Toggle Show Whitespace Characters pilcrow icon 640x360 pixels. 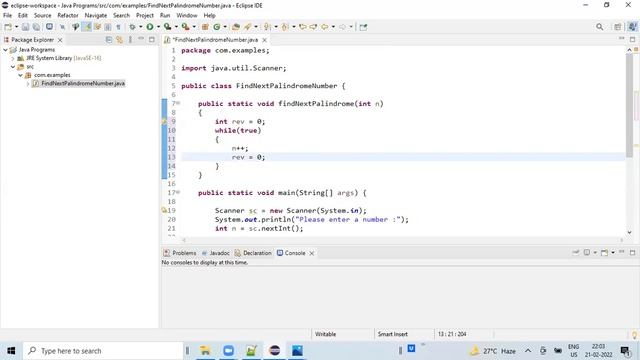point(118,27)
